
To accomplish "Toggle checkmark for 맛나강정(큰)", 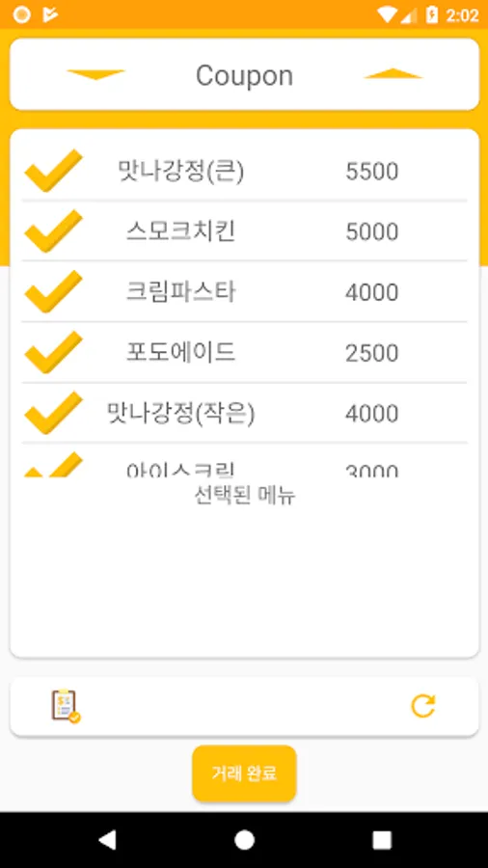I will [54, 171].
